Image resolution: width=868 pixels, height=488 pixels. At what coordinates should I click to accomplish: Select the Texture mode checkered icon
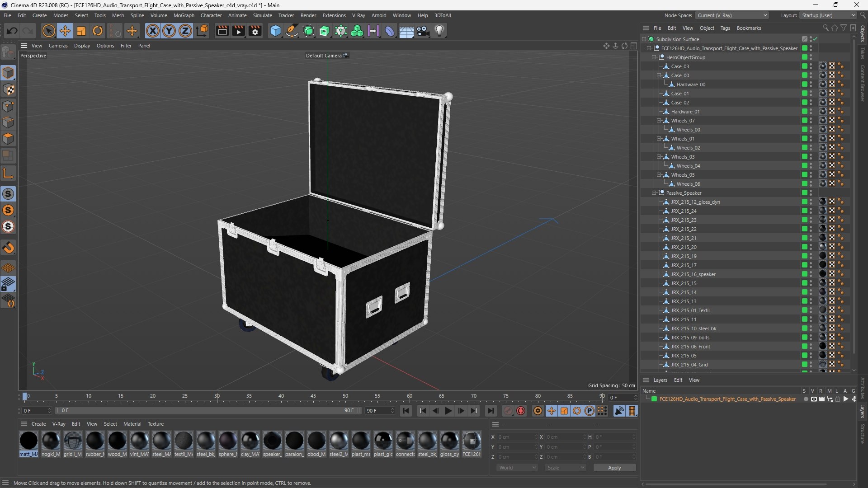8,89
